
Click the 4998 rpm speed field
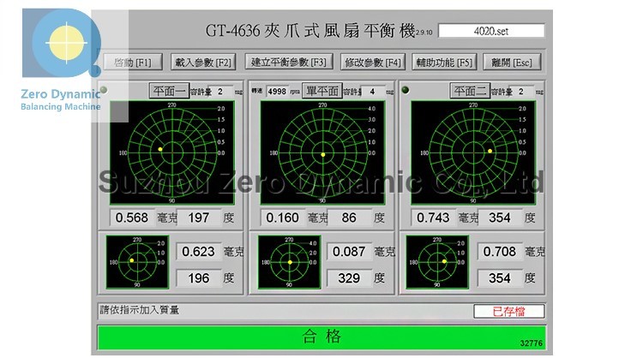tap(277, 92)
